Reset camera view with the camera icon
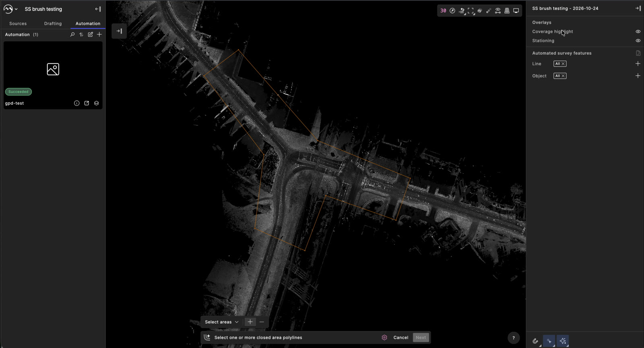The image size is (644, 348). 462,11
